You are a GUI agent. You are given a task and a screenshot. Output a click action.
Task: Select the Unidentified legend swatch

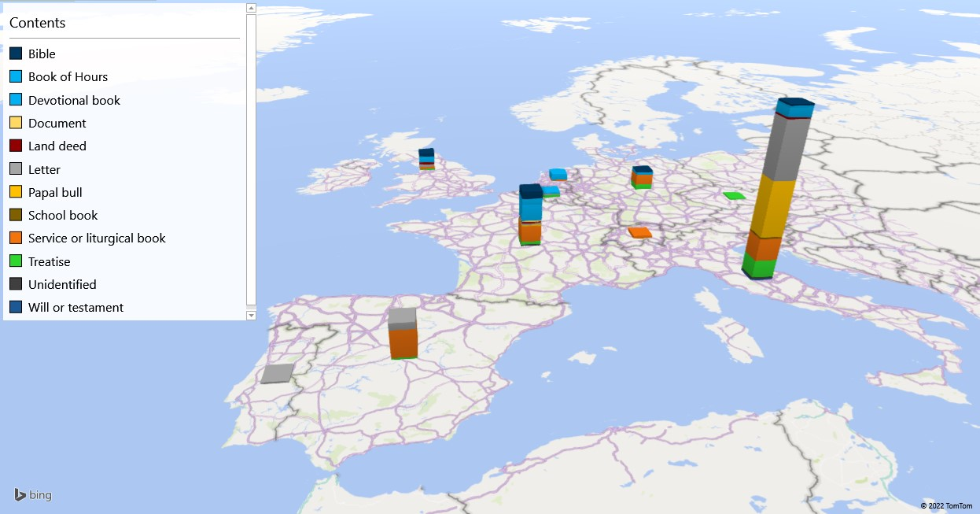pyautogui.click(x=16, y=284)
